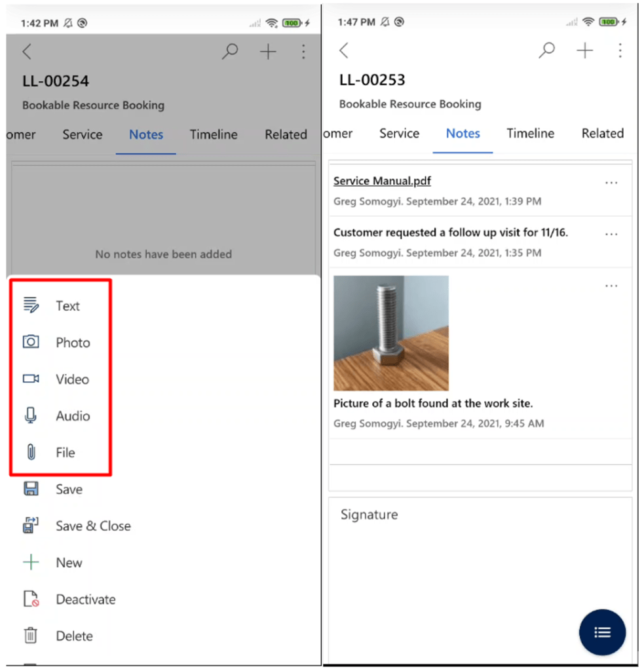Open the search on record LL-00254

point(229,51)
